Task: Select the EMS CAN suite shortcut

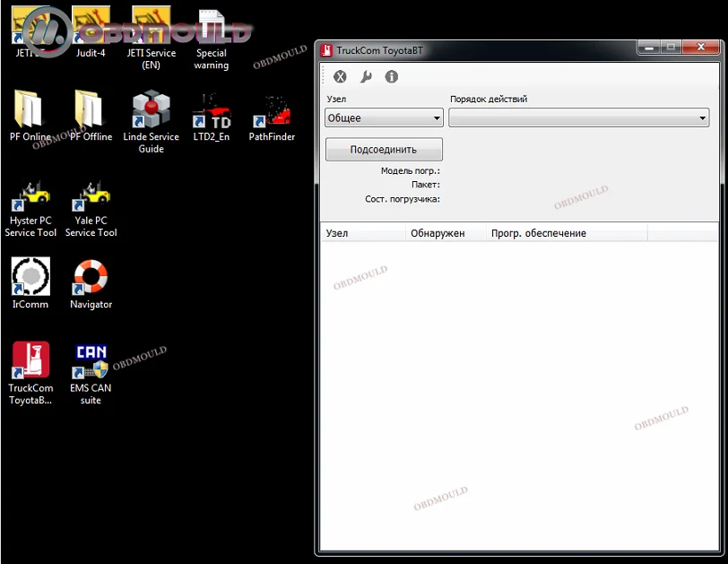Action: 91,361
